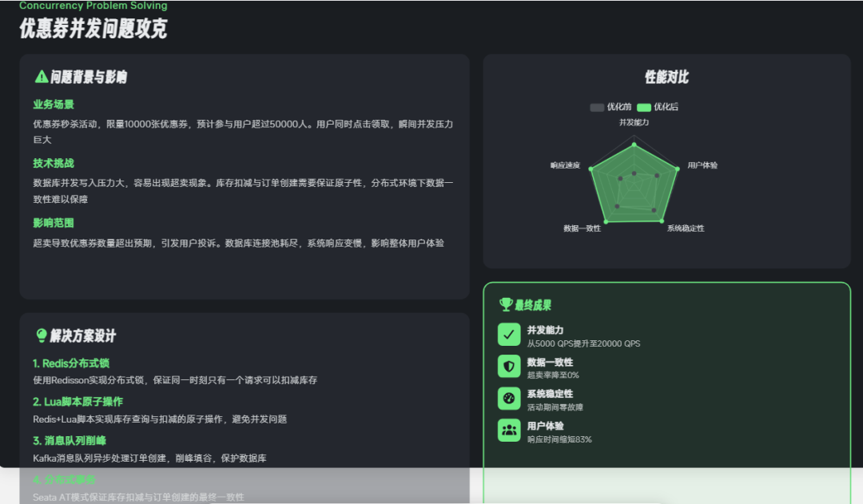Image resolution: width=863 pixels, height=504 pixels.
Task: Click the 影响范围 subheading
Action: pos(54,223)
